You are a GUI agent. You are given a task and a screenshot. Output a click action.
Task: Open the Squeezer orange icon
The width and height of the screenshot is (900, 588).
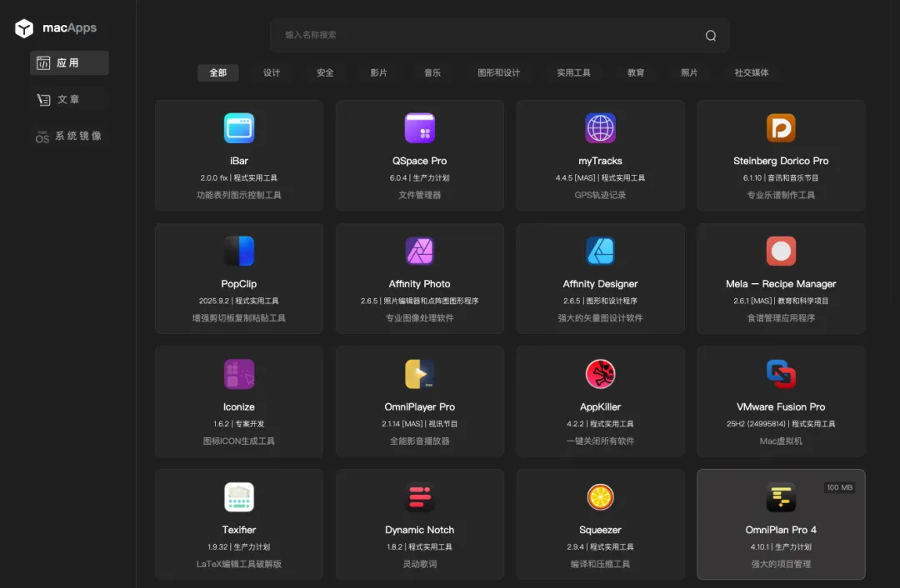tap(600, 496)
